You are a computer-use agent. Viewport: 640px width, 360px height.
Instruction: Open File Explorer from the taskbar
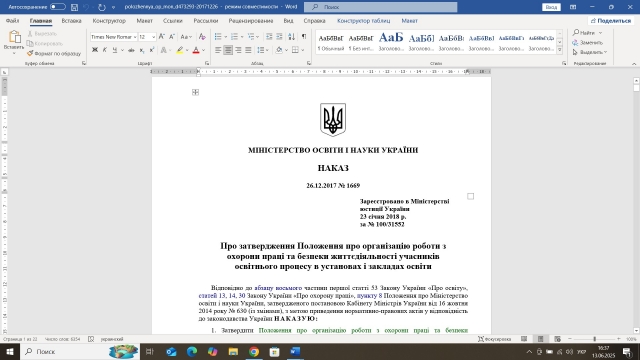233,351
